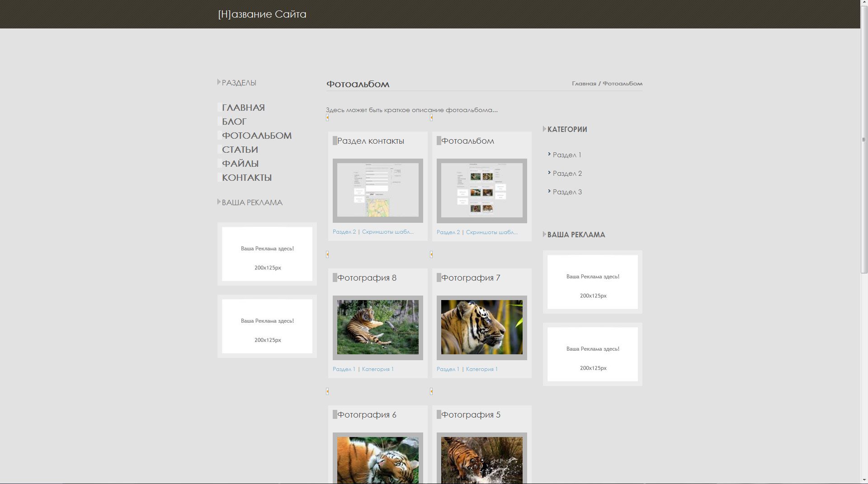The image size is (868, 484).
Task: Click Скриншоты шабл... link under Раздел контакты
Action: coord(387,232)
